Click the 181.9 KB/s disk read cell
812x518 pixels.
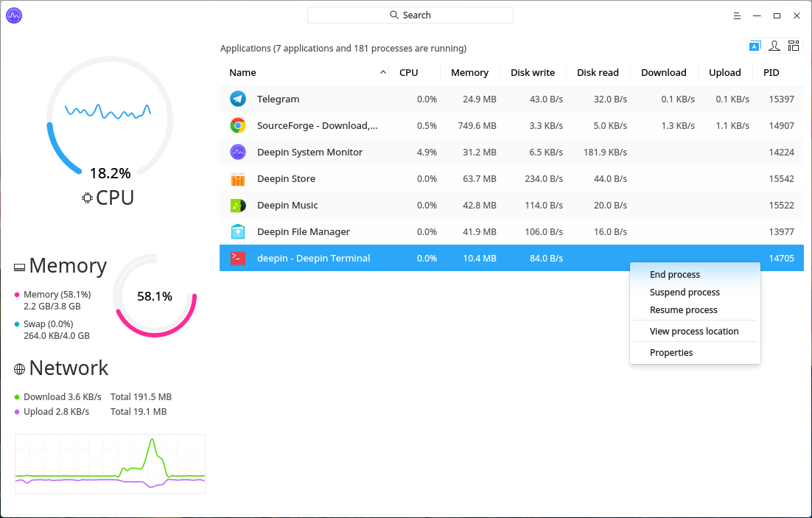click(x=605, y=152)
